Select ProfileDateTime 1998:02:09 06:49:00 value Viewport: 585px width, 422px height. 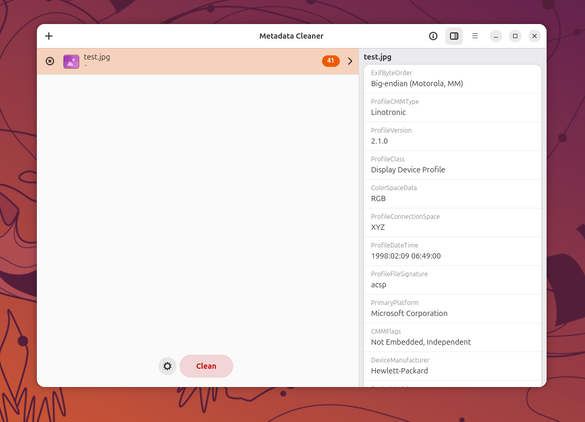click(x=406, y=256)
